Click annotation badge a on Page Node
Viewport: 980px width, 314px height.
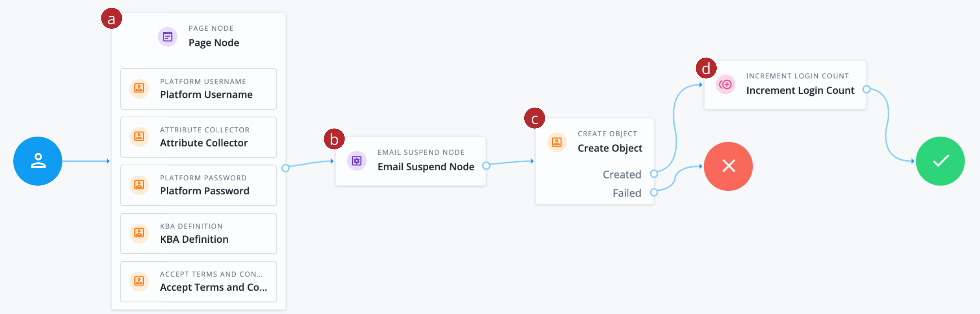[x=112, y=18]
